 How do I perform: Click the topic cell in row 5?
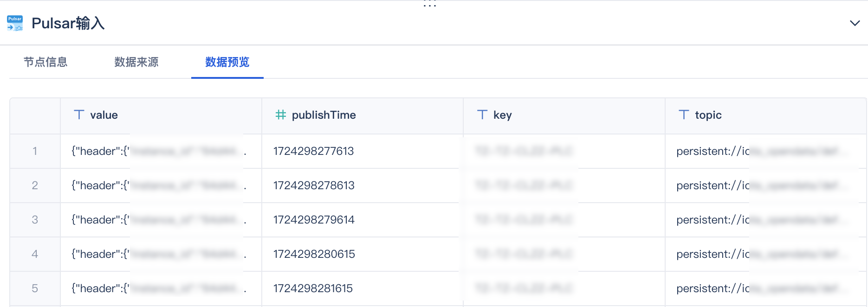[761, 288]
